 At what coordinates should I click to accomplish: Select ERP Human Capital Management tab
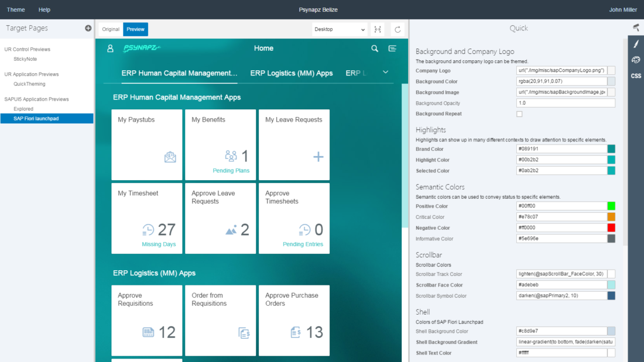tap(180, 73)
